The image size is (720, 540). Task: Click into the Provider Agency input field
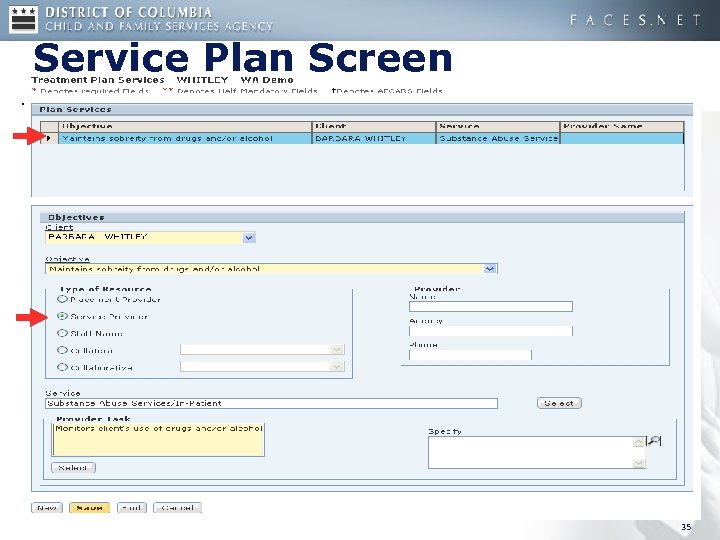coord(491,331)
